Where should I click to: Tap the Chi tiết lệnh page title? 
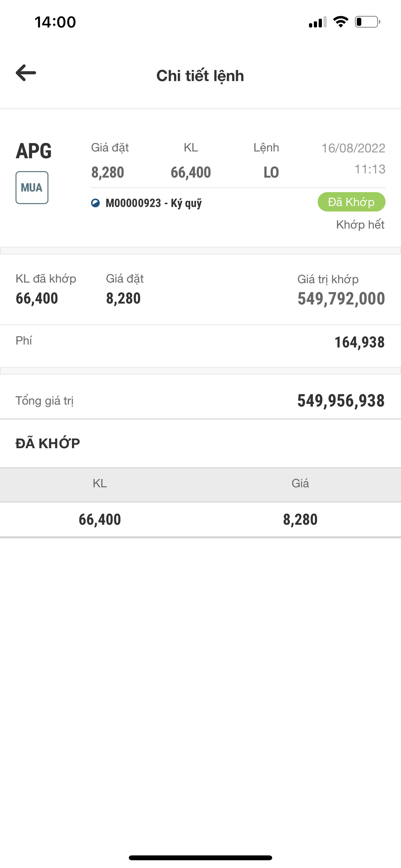click(200, 76)
